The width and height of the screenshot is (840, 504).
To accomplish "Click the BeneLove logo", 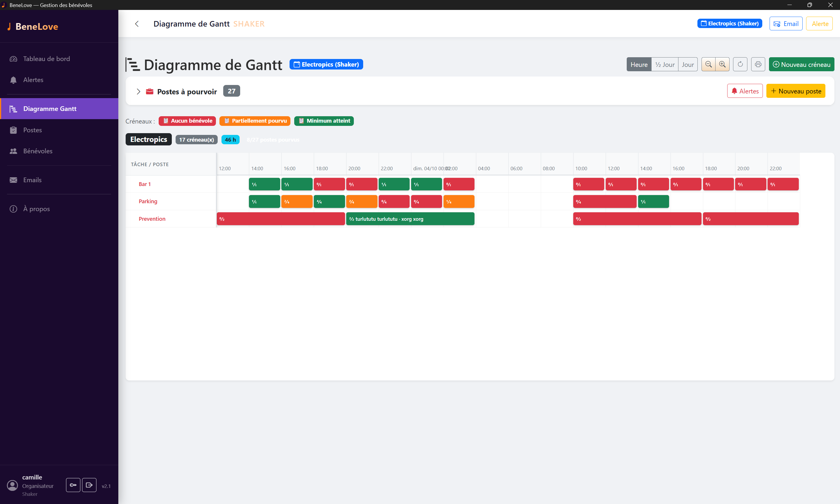I will click(33, 27).
